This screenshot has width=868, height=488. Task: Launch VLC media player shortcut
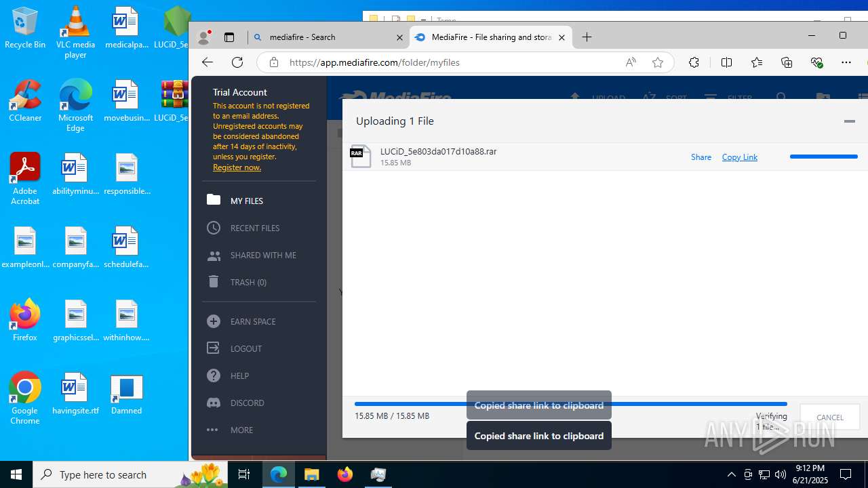tap(75, 33)
